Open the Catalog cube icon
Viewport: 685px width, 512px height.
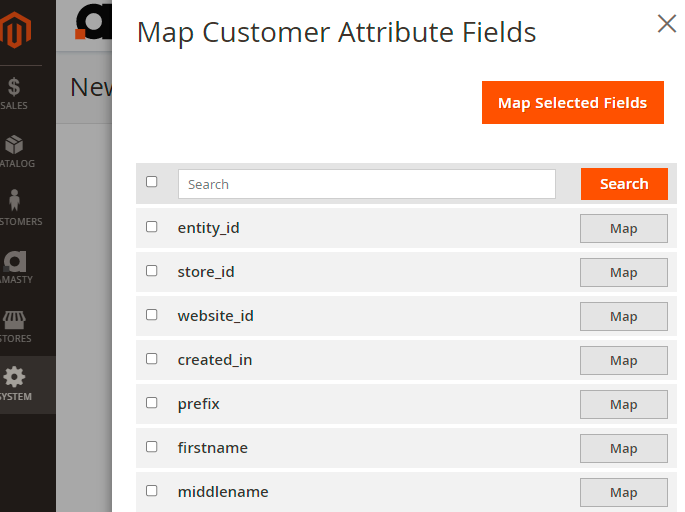click(x=14, y=146)
